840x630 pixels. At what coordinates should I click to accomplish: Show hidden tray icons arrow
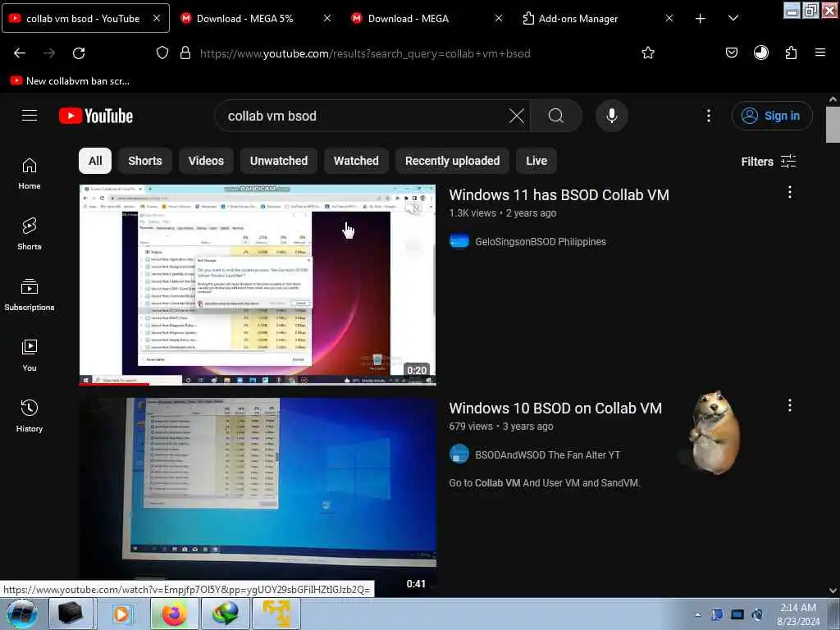(697, 614)
